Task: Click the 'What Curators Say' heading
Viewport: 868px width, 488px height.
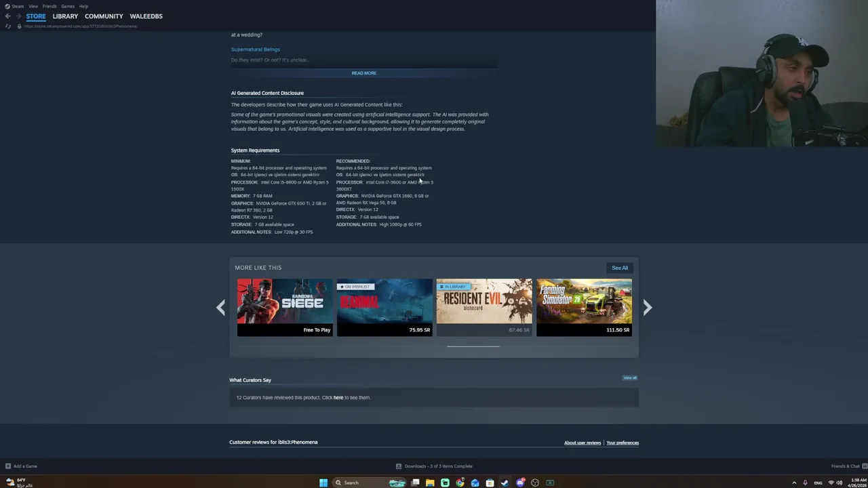Action: (250, 380)
